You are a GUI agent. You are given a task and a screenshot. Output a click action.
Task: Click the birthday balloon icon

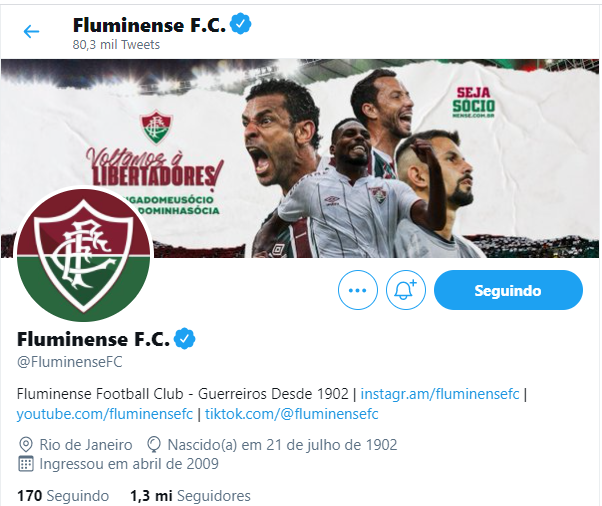[x=154, y=445]
